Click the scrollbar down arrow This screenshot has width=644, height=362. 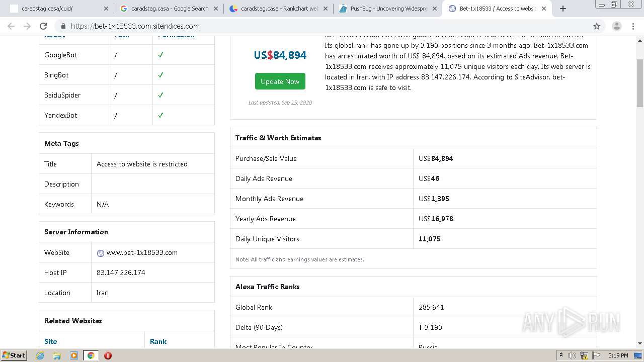[640, 343]
